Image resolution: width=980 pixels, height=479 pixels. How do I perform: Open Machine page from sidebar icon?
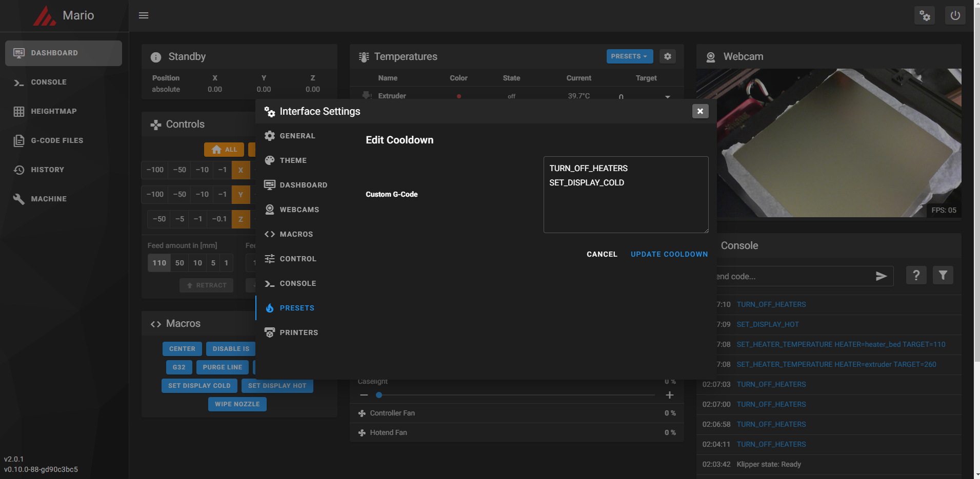(18, 199)
